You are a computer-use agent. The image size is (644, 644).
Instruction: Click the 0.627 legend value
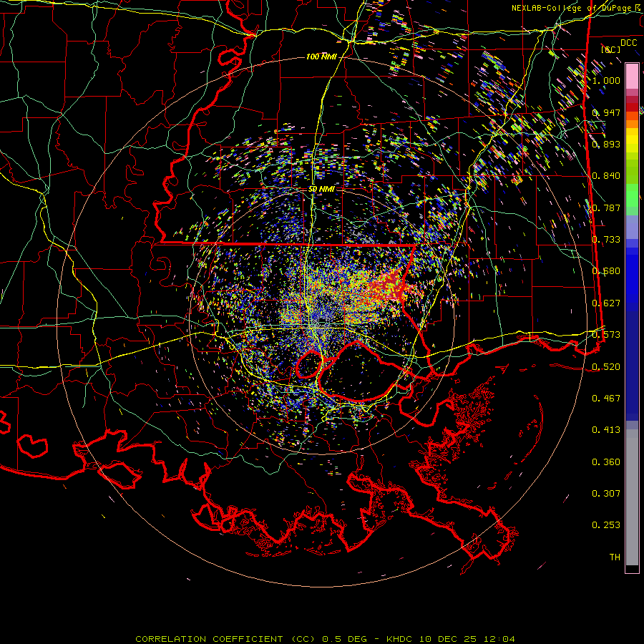(x=606, y=303)
